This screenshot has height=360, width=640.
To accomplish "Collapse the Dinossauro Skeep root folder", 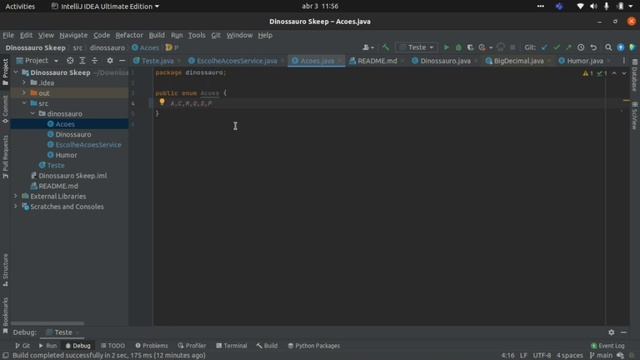I will tap(16, 72).
